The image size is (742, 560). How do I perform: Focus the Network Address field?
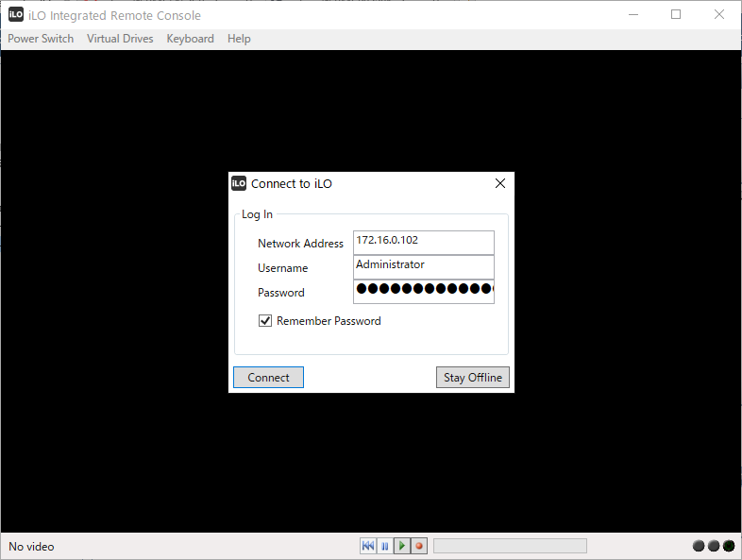coord(424,243)
